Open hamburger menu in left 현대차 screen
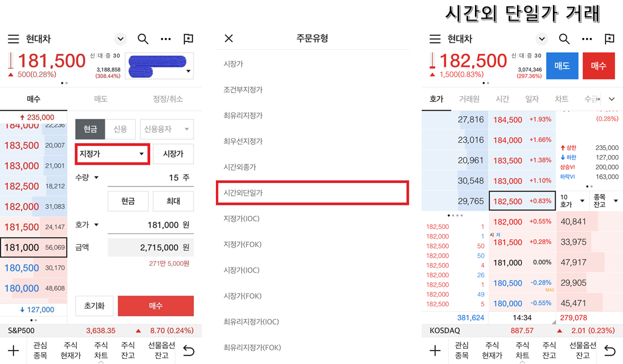 [x=13, y=39]
